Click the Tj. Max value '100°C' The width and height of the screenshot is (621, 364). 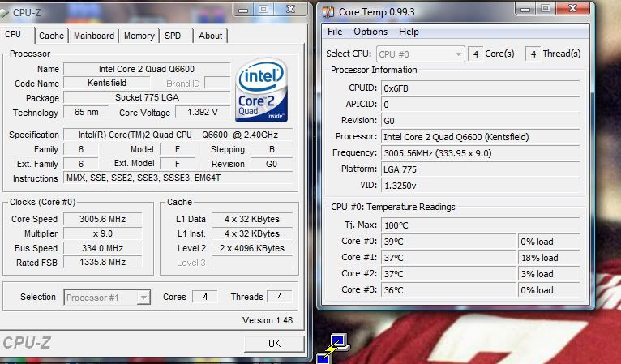pyautogui.click(x=481, y=225)
